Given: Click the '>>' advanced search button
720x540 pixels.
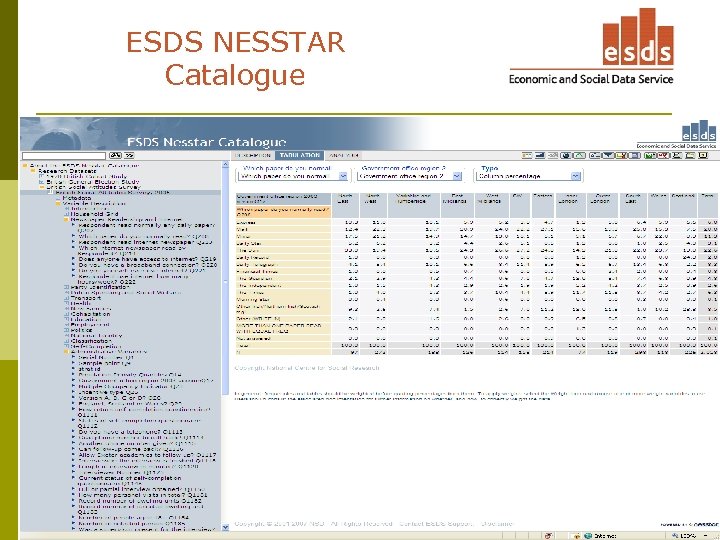Looking at the screenshot, I should click(x=129, y=156).
